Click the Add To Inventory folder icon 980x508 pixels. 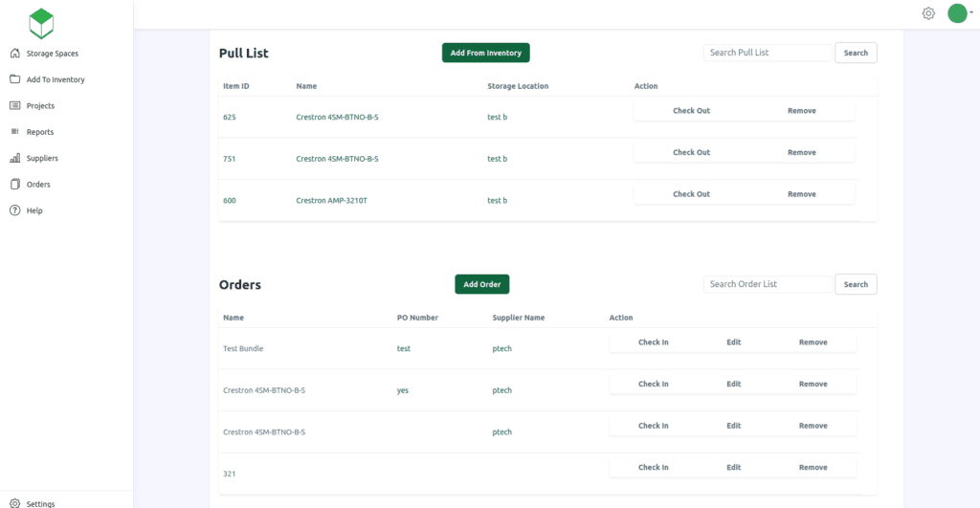point(15,79)
